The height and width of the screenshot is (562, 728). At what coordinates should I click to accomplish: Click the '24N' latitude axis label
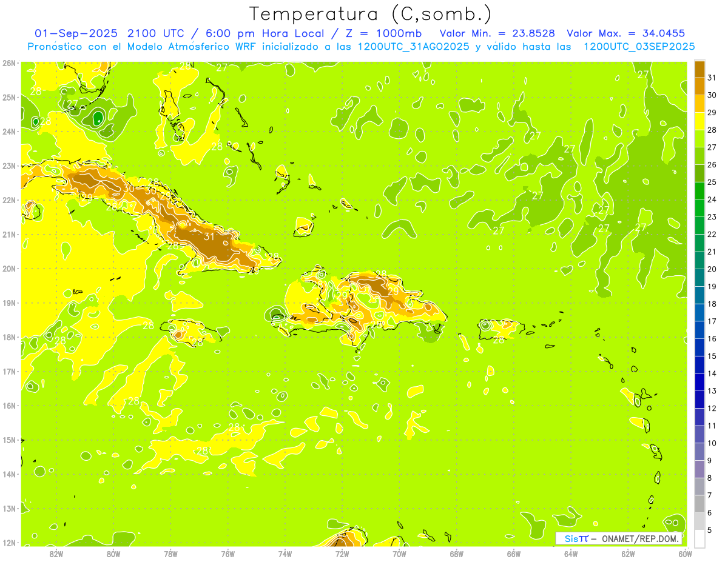click(x=9, y=132)
